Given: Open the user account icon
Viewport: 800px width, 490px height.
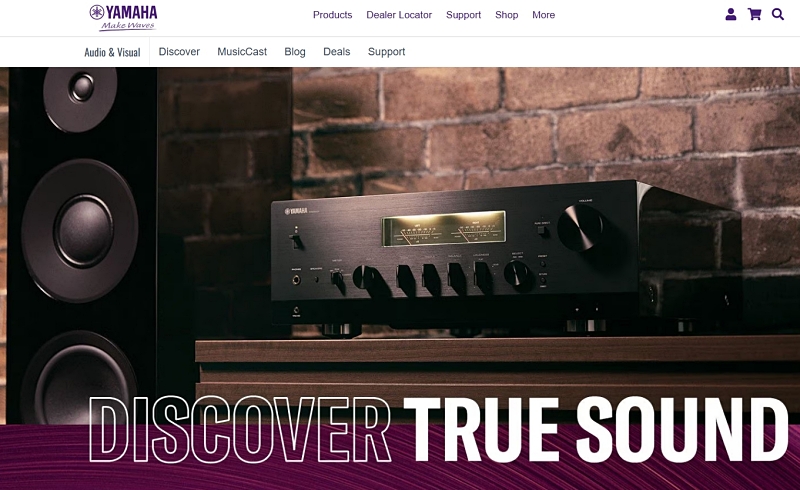Looking at the screenshot, I should (731, 14).
